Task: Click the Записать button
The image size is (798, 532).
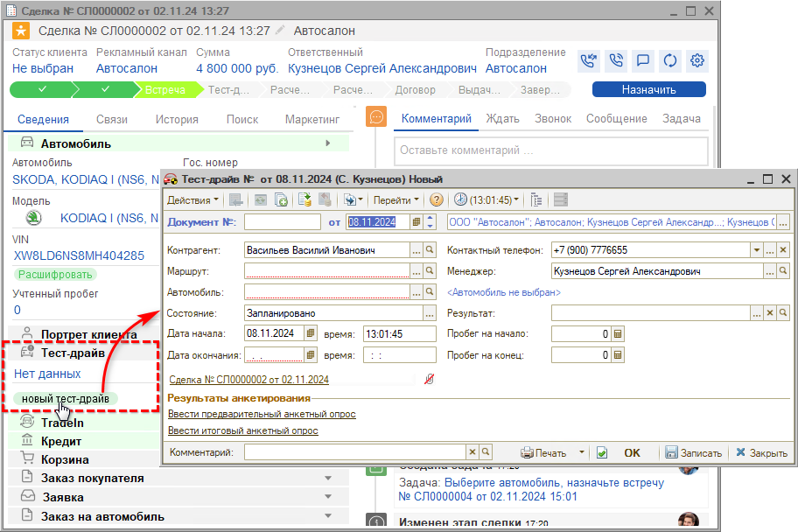Action: (x=694, y=452)
